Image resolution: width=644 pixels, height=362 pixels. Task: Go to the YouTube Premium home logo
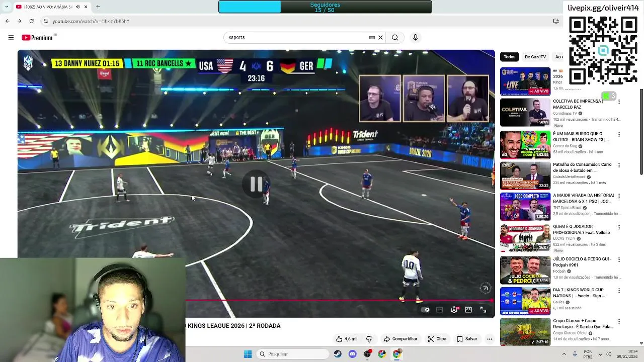coord(37,38)
